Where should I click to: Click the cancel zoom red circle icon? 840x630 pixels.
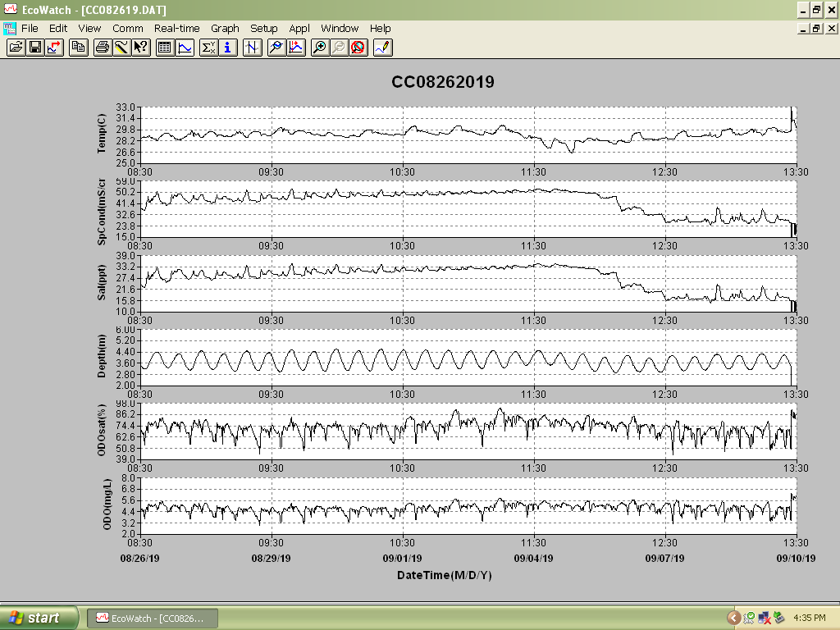pyautogui.click(x=358, y=48)
